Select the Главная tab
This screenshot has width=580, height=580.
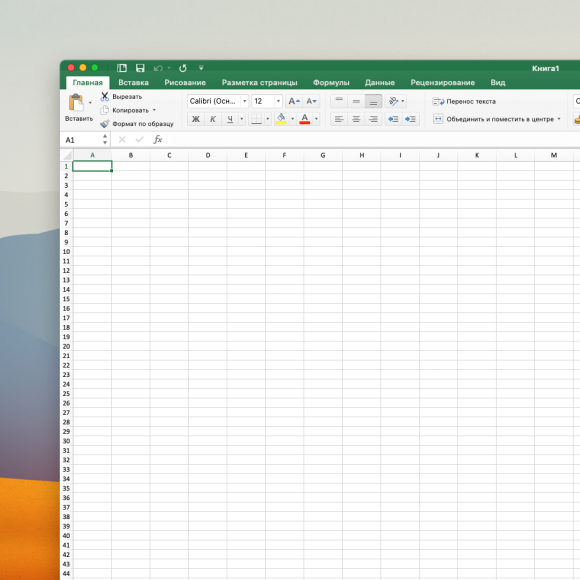pos(88,82)
